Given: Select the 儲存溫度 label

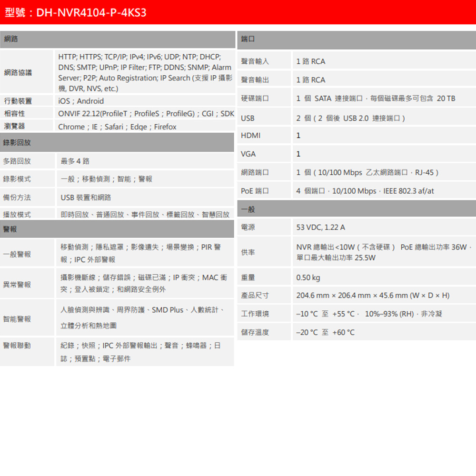Looking at the screenshot, I should pos(255,332).
